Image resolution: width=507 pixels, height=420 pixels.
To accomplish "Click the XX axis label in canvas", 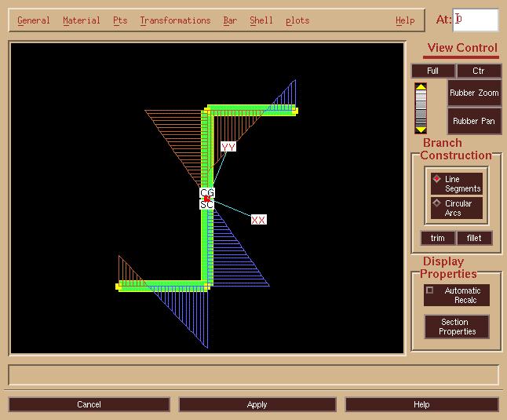I will point(258,220).
